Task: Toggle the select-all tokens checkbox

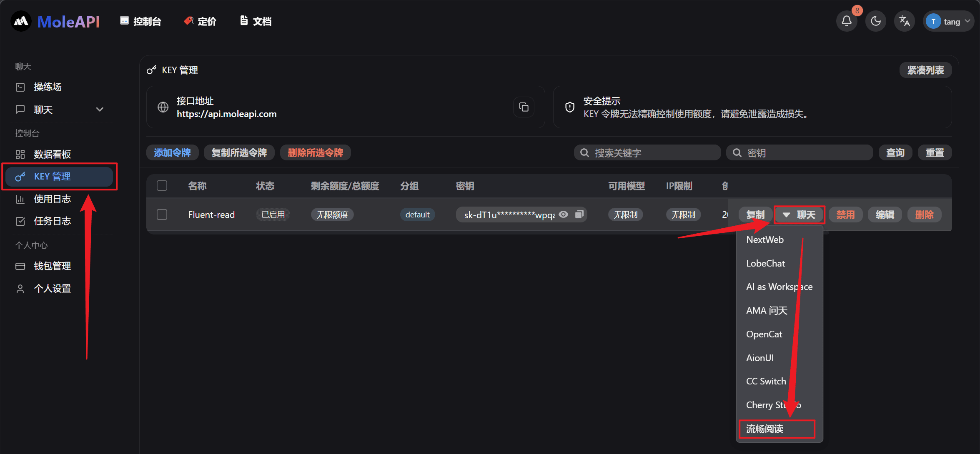Action: (162, 185)
